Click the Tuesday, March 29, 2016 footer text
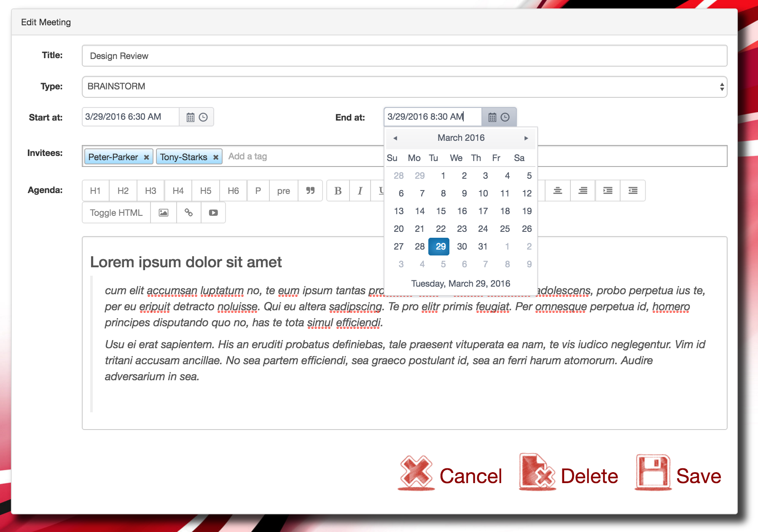The image size is (758, 532). (x=461, y=283)
